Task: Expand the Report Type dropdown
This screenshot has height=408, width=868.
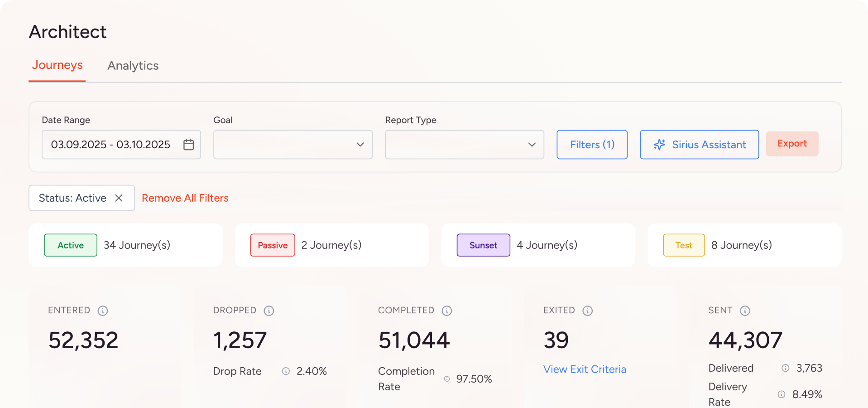Action: 464,145
